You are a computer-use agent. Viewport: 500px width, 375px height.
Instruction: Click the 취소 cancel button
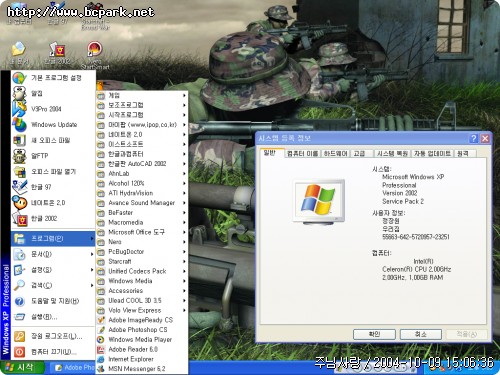pos(421,334)
